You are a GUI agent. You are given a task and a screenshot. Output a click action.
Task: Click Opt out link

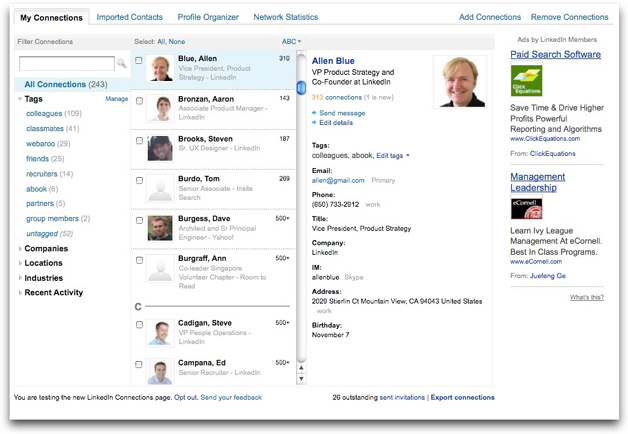[185, 398]
